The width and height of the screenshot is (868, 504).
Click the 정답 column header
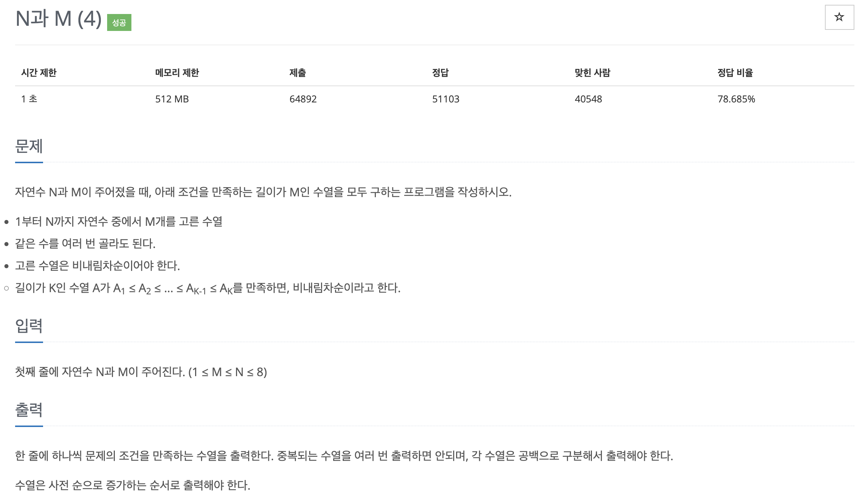tap(440, 73)
